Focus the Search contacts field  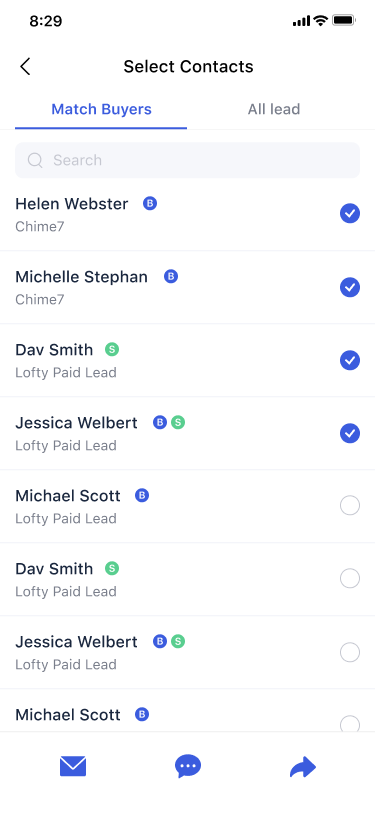[x=187, y=160]
